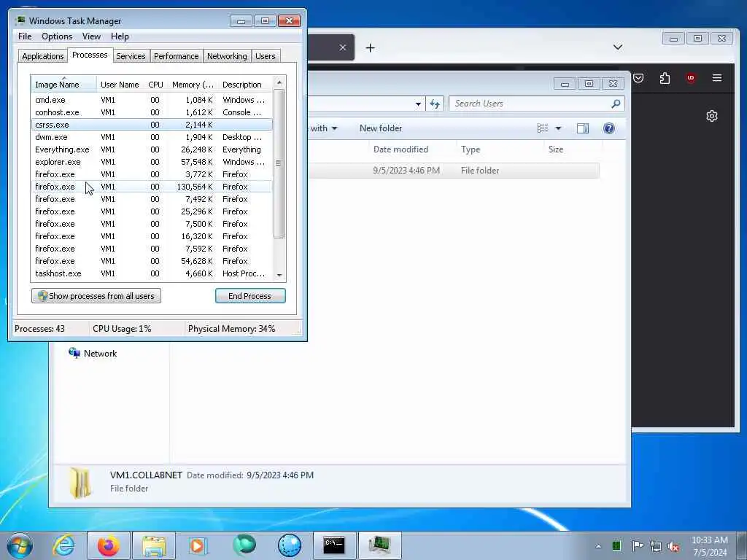The image size is (747, 560).
Task: Sort processes by Image Name column
Action: tap(64, 85)
